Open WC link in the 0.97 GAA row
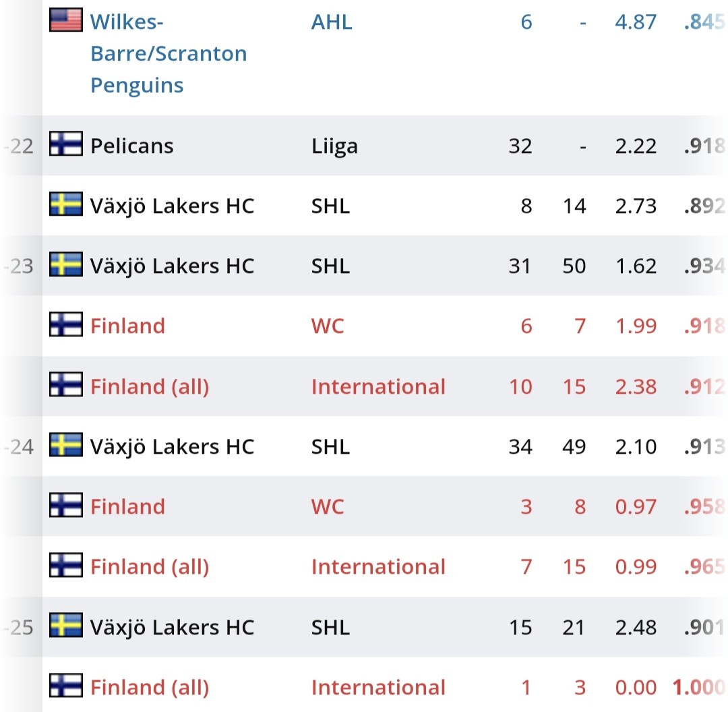 [328, 507]
